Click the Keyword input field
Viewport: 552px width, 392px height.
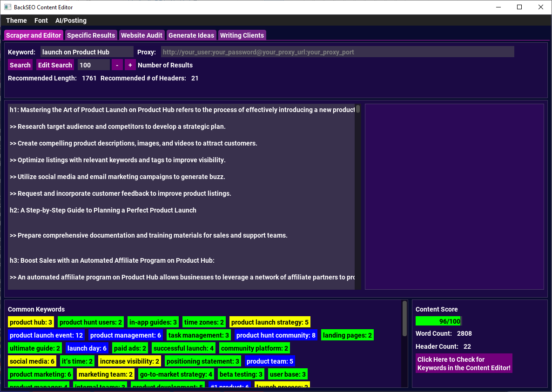[x=87, y=52]
